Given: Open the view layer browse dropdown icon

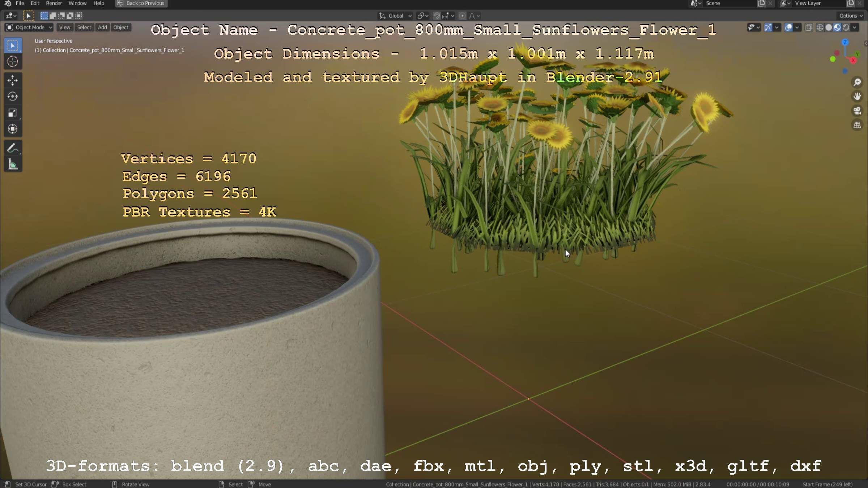Looking at the screenshot, I should tap(785, 3).
